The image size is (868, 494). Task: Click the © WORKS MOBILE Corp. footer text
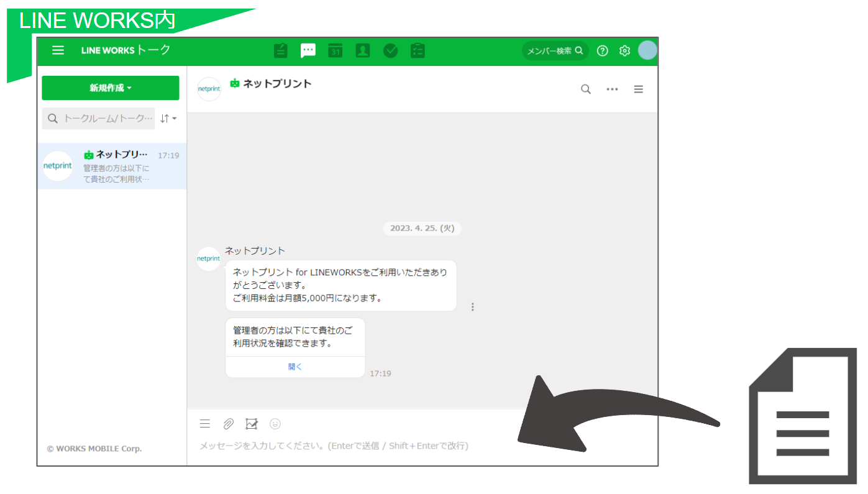[94, 449]
